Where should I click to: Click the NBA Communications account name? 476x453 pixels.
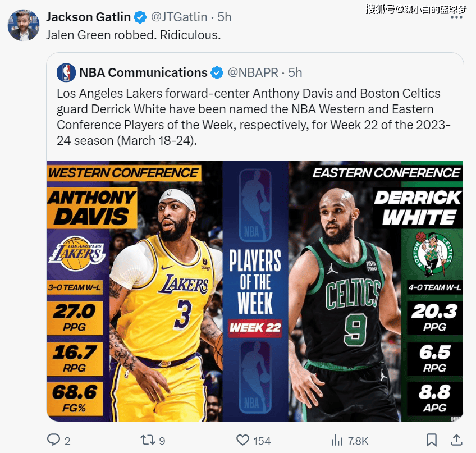click(x=143, y=72)
